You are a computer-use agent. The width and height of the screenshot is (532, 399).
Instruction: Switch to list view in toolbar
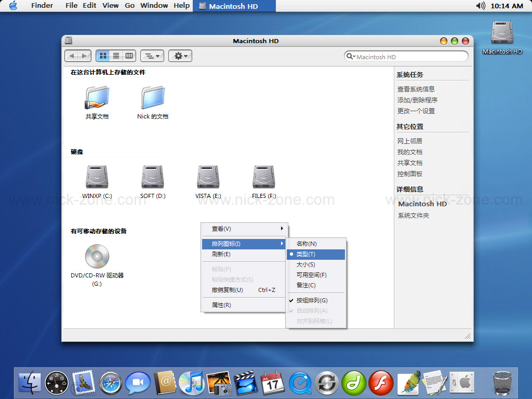click(x=116, y=56)
